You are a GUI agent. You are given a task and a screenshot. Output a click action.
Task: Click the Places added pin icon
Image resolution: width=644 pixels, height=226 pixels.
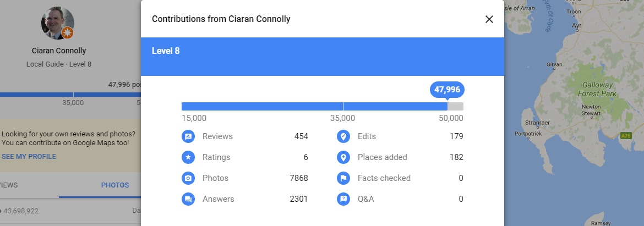click(x=343, y=157)
